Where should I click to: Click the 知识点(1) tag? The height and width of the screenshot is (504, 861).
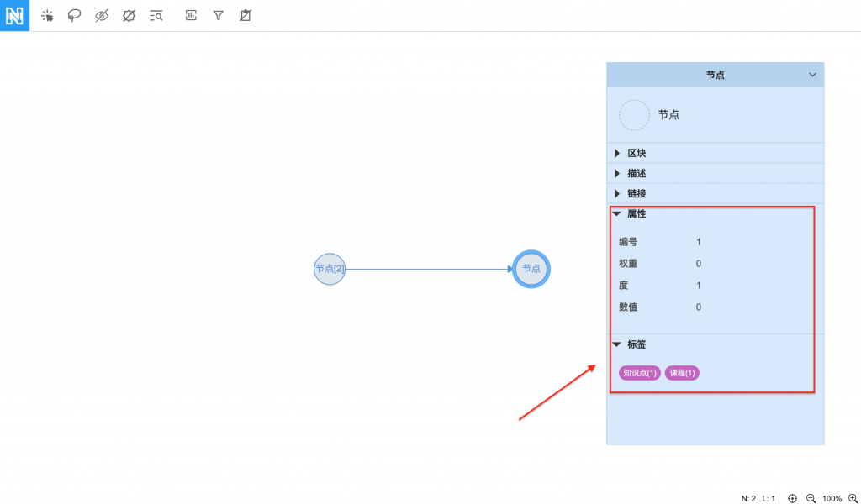coord(640,373)
